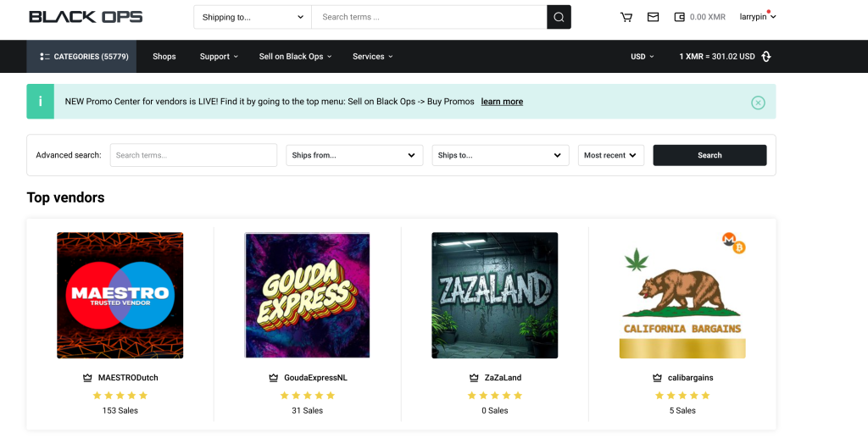Open the "Most recent" sort dropdown
Image resolution: width=868 pixels, height=444 pixels.
pos(610,155)
